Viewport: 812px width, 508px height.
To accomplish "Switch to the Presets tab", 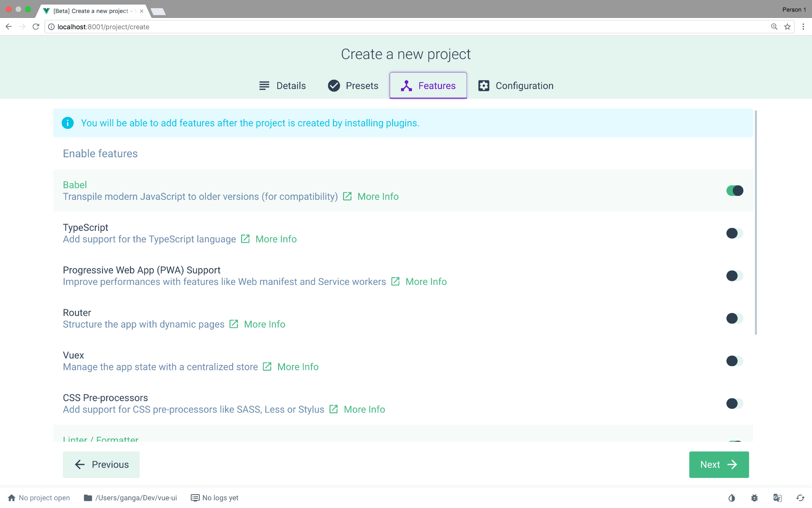I will [353, 86].
